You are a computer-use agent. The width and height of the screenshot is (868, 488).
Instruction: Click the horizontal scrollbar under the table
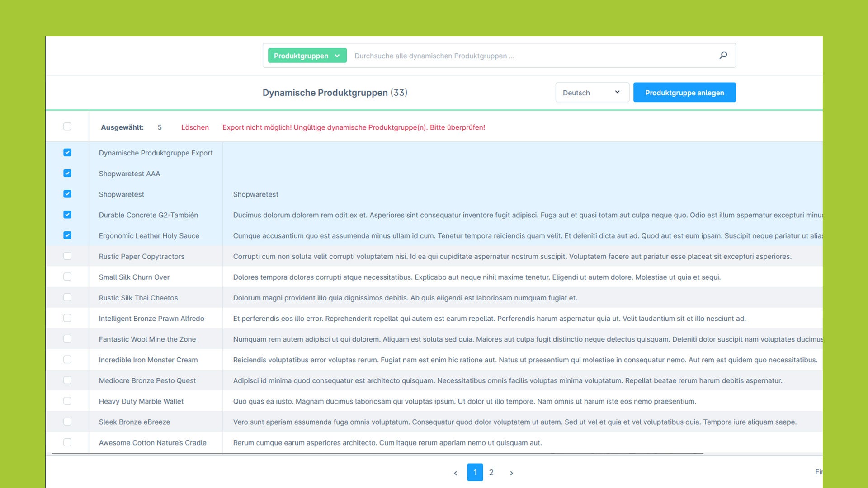coord(377,453)
